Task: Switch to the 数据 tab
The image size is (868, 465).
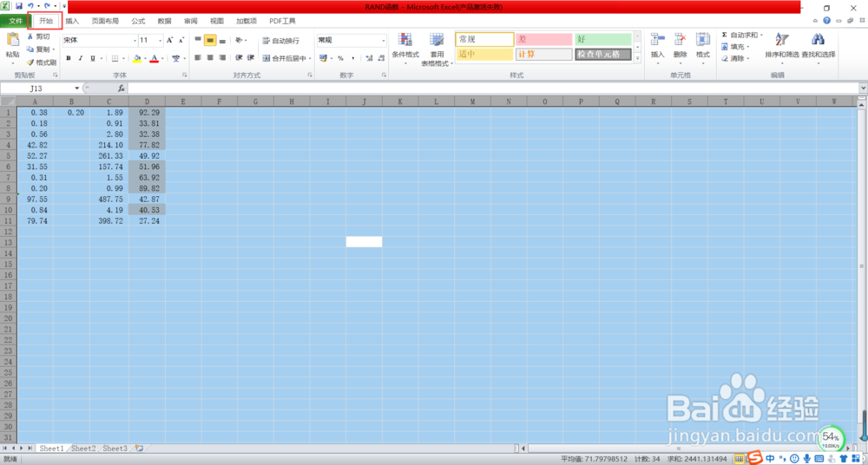Action: pos(164,21)
